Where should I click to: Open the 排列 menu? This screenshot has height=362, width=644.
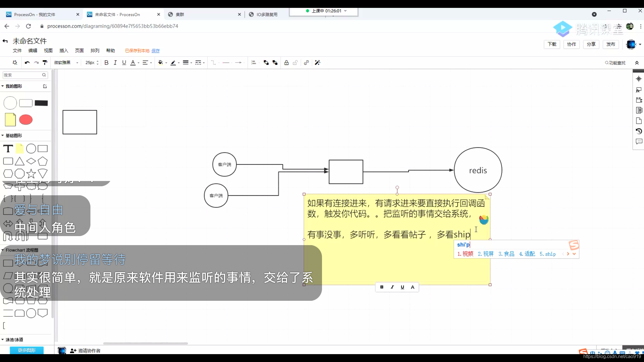tap(94, 50)
